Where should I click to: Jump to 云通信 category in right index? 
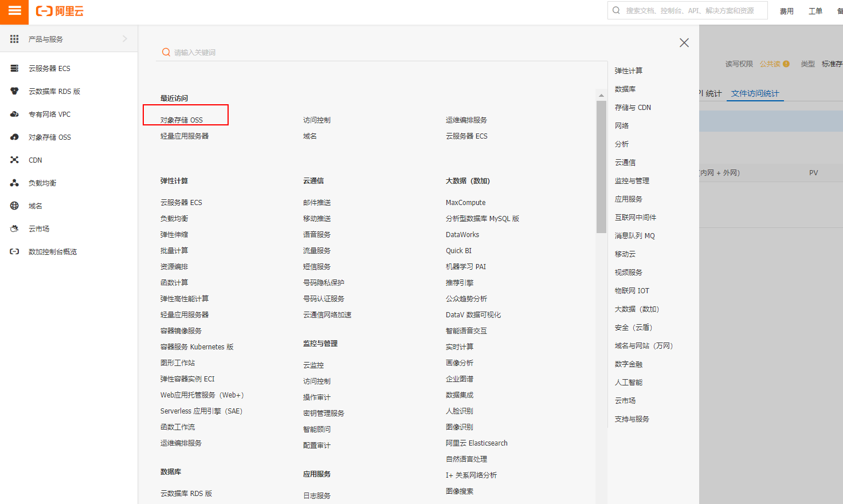pos(625,162)
